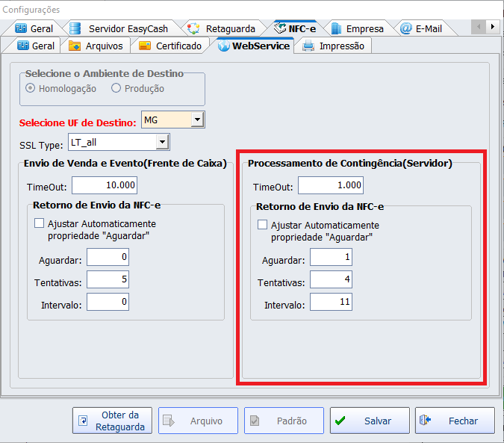Click the Servidor EasyCash database icon

75,28
